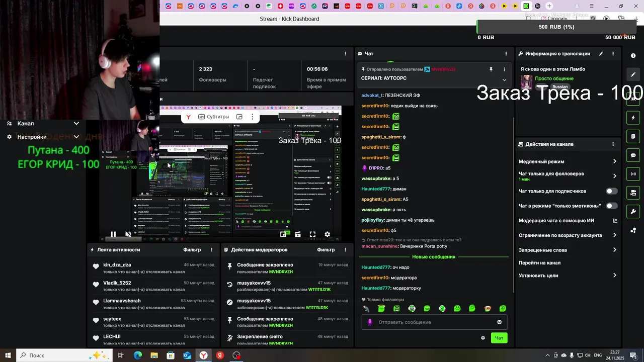This screenshot has height=362, width=644.
Task: Click the stream category thumbnail image
Action: 526,82
